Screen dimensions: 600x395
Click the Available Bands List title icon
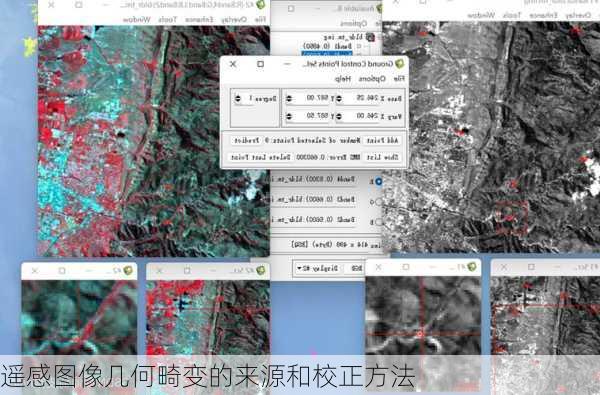click(x=378, y=8)
